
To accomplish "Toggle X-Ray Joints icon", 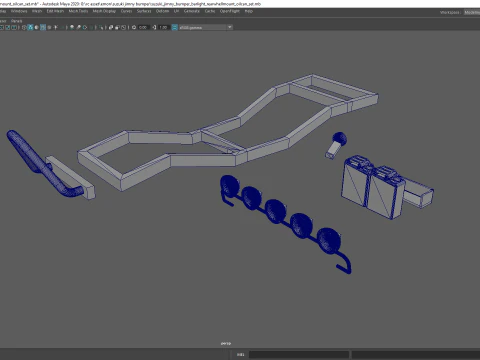I will tap(123, 27).
